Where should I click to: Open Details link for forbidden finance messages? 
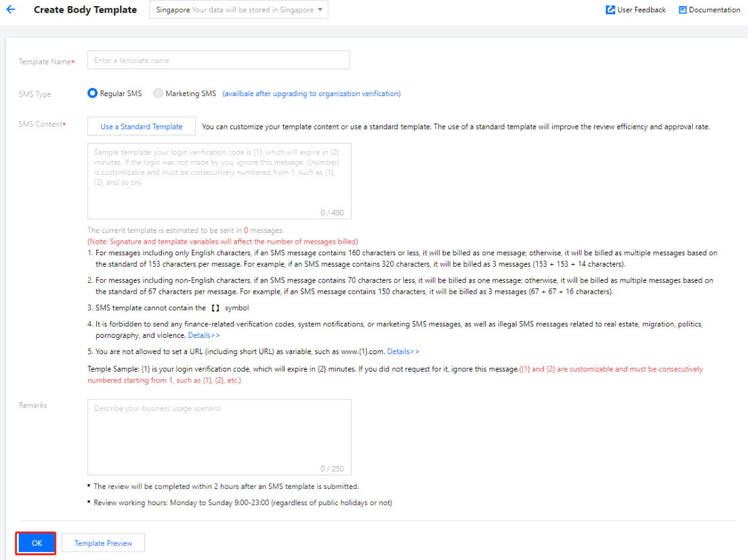coord(204,335)
